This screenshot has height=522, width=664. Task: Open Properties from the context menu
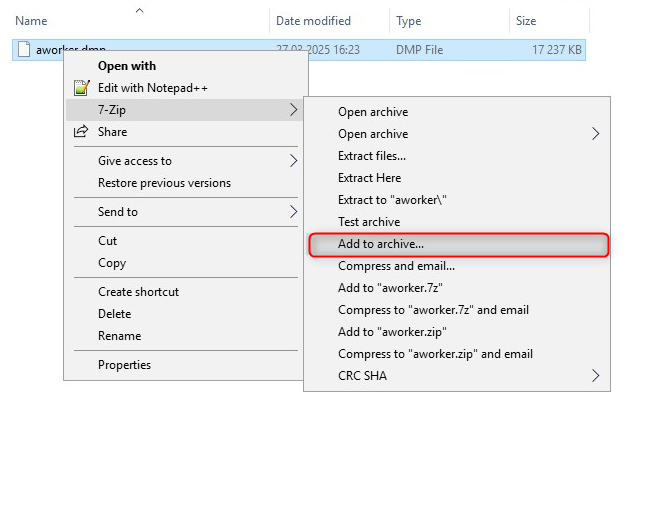pos(124,365)
